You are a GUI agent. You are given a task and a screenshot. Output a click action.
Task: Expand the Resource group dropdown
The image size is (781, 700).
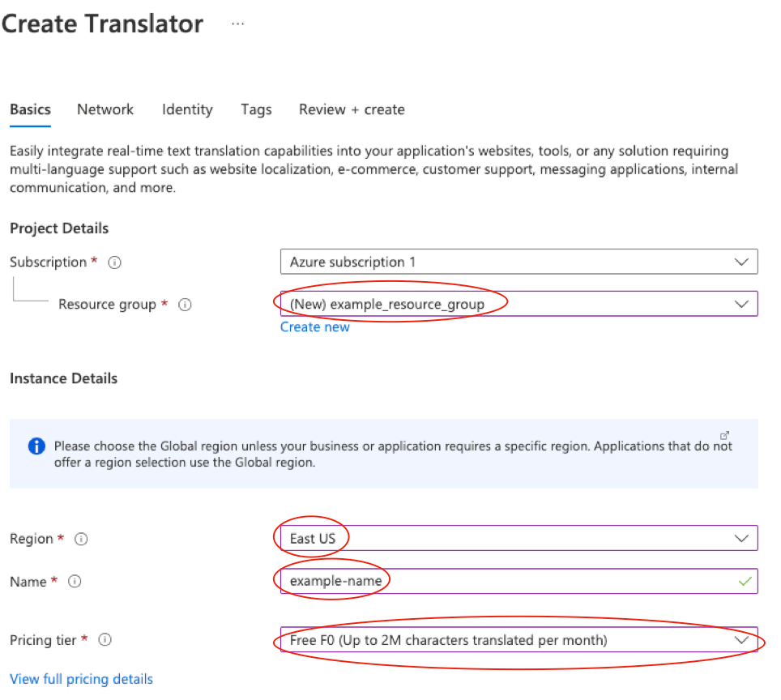519,304
